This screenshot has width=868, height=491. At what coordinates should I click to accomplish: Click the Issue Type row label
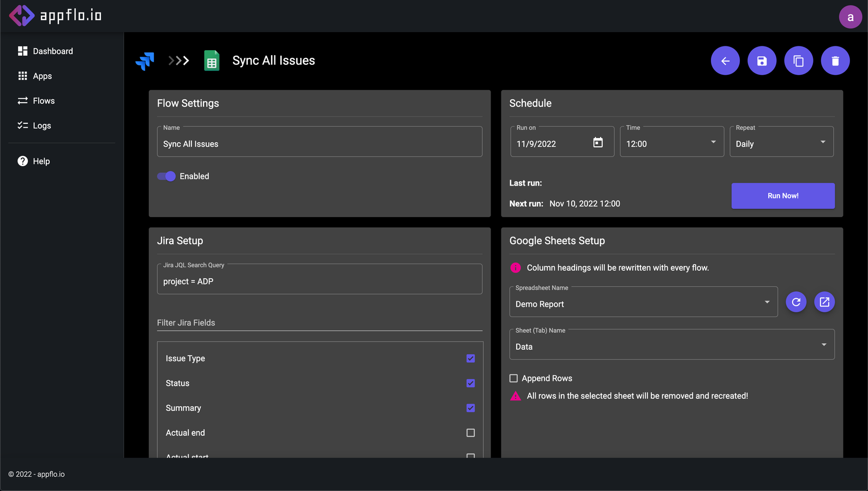click(x=185, y=358)
